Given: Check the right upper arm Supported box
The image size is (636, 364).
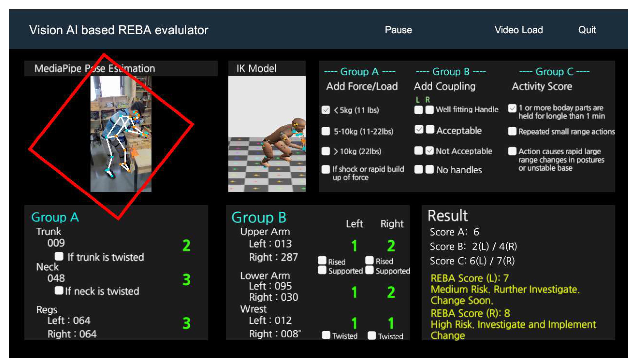Looking at the screenshot, I should click(x=369, y=270).
